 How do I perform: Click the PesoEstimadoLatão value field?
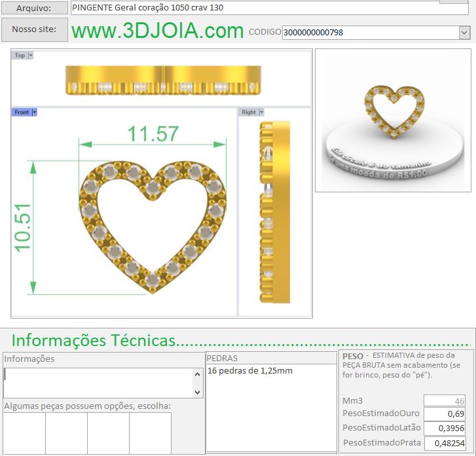[445, 428]
